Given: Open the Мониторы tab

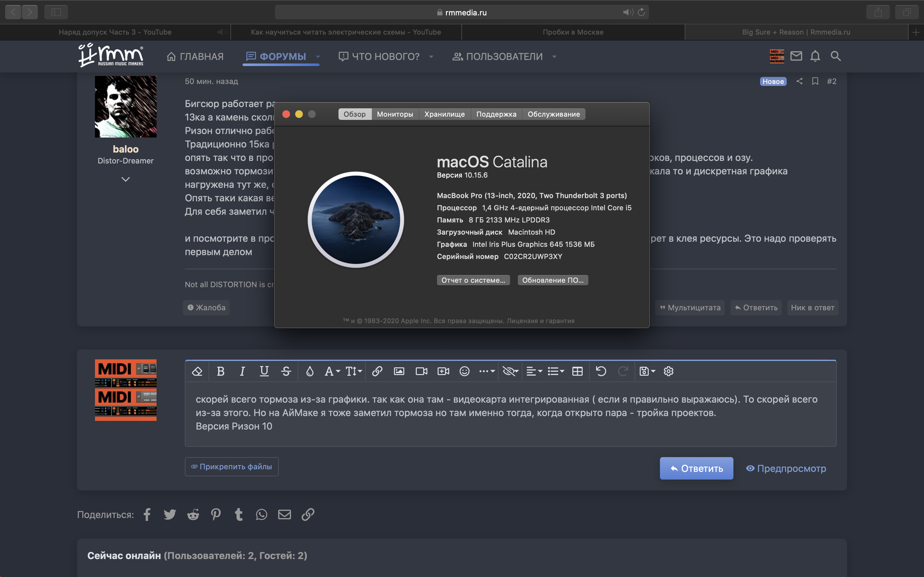Looking at the screenshot, I should [395, 114].
